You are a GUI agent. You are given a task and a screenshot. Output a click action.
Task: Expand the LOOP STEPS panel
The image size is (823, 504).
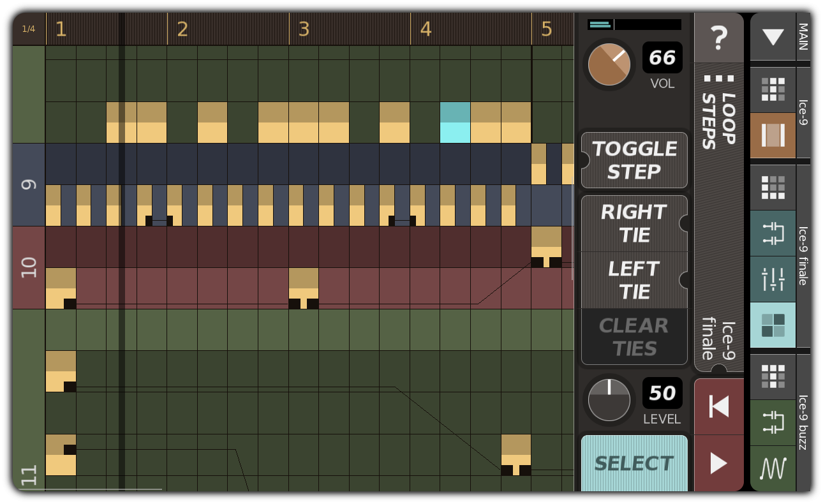(x=719, y=80)
